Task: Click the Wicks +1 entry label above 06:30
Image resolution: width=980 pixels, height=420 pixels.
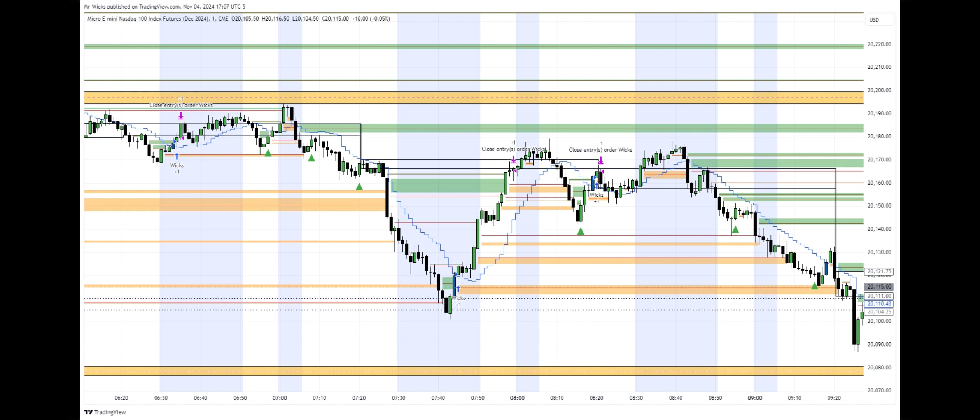Action: pos(177,168)
